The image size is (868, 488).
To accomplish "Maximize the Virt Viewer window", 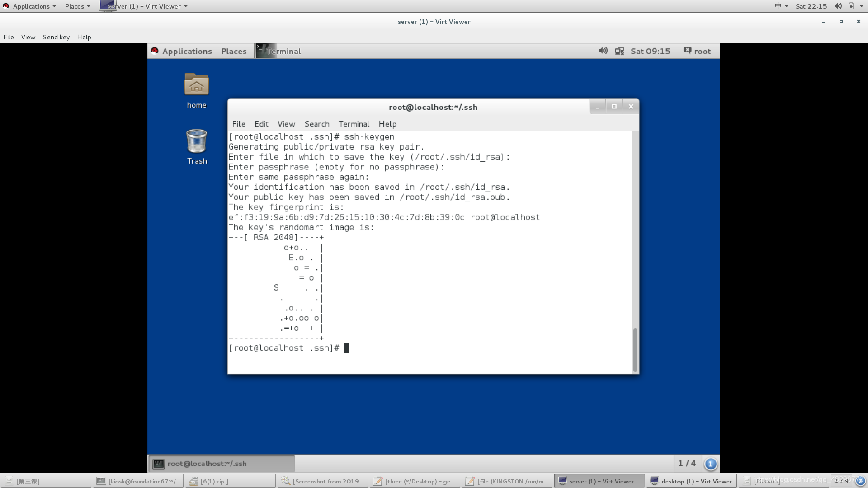I will [x=841, y=21].
